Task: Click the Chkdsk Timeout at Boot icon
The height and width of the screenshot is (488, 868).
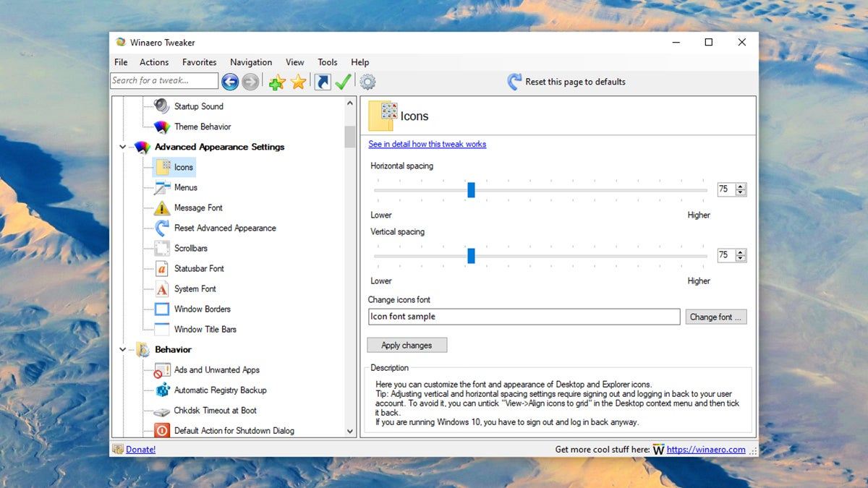Action: coord(162,411)
